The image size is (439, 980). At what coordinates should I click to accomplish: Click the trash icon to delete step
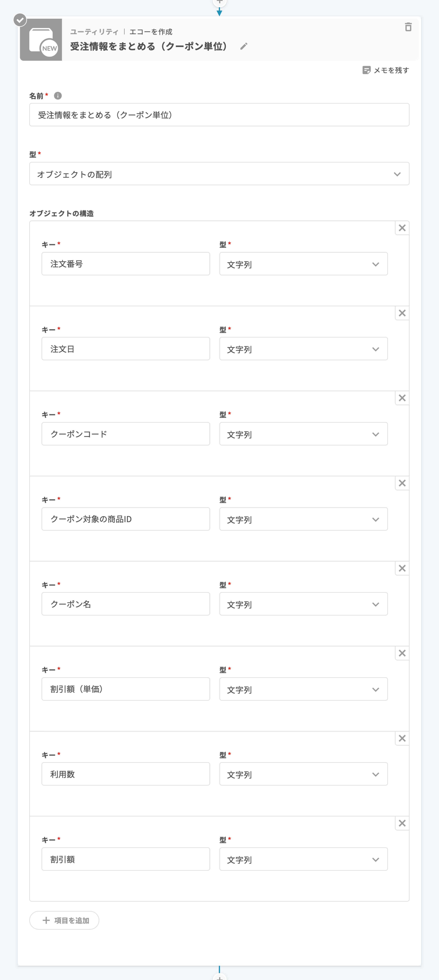(x=408, y=27)
